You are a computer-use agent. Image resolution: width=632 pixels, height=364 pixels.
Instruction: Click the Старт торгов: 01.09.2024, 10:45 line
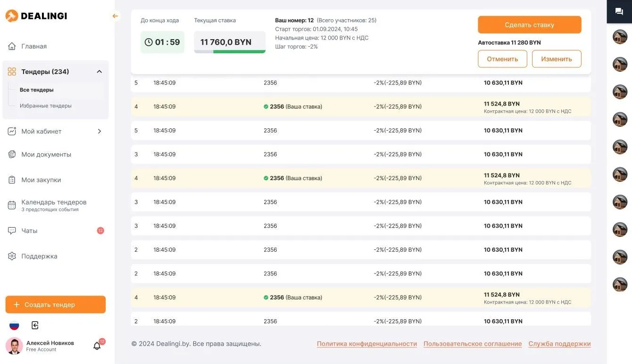pyautogui.click(x=316, y=29)
